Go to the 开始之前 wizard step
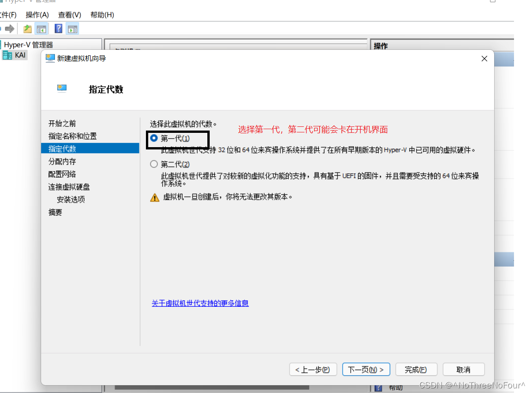 click(62, 123)
